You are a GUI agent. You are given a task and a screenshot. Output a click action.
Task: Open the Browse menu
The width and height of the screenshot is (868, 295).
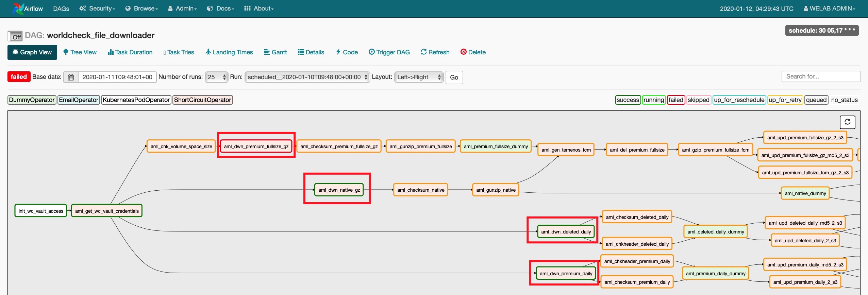pyautogui.click(x=141, y=8)
